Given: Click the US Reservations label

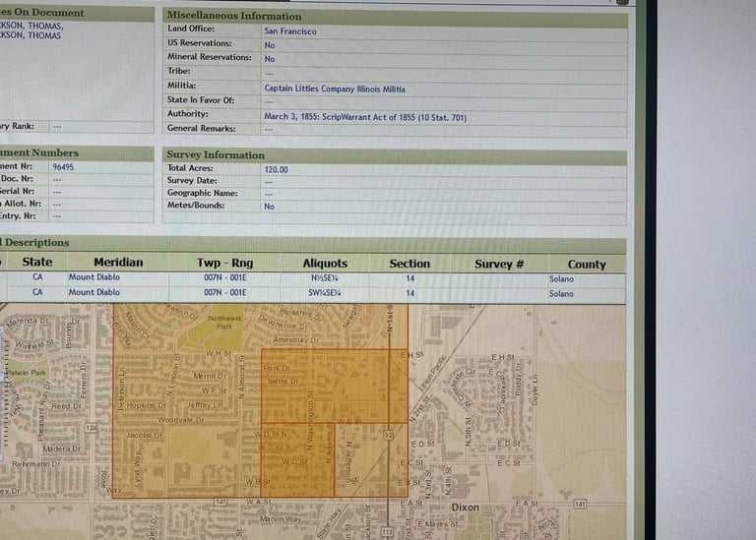Looking at the screenshot, I should point(200,43).
